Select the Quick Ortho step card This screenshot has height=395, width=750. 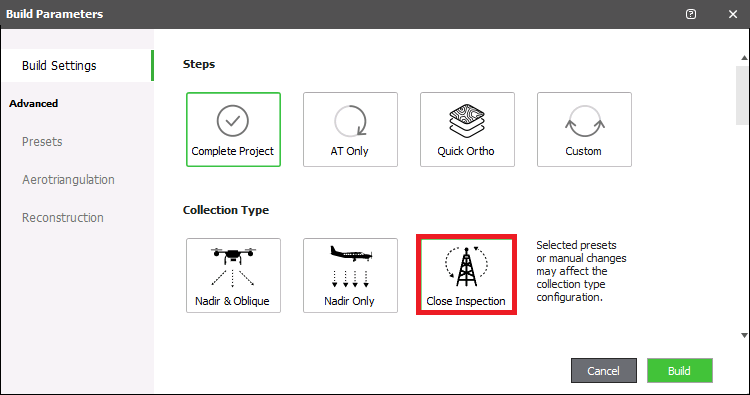(467, 130)
